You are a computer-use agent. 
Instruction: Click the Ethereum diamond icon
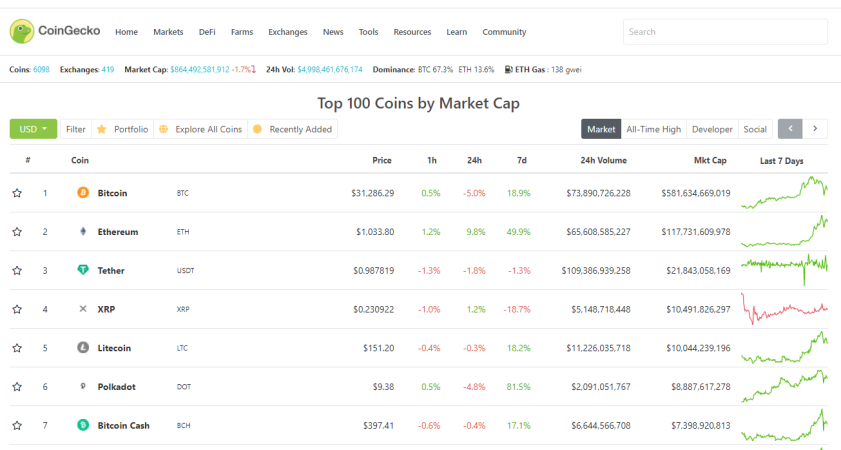click(83, 231)
